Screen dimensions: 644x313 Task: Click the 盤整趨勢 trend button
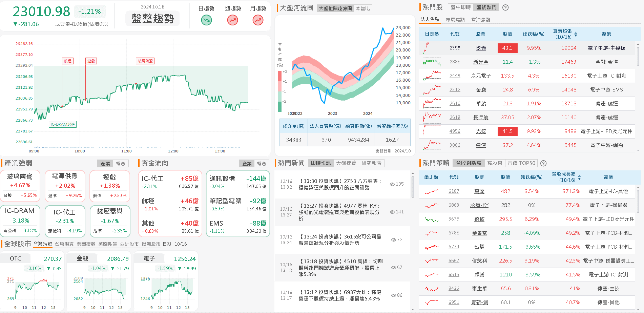click(x=152, y=19)
